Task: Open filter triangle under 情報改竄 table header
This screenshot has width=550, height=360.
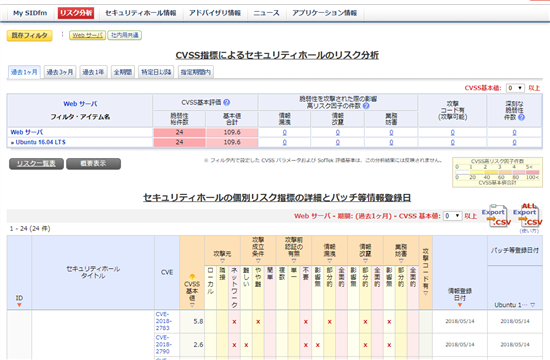Action: 365,261
